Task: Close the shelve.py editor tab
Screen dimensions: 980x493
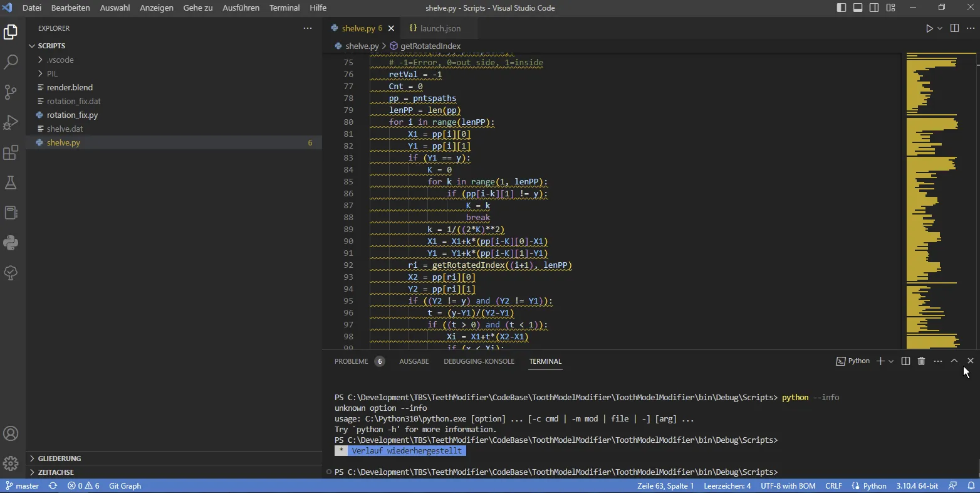Action: tap(391, 28)
